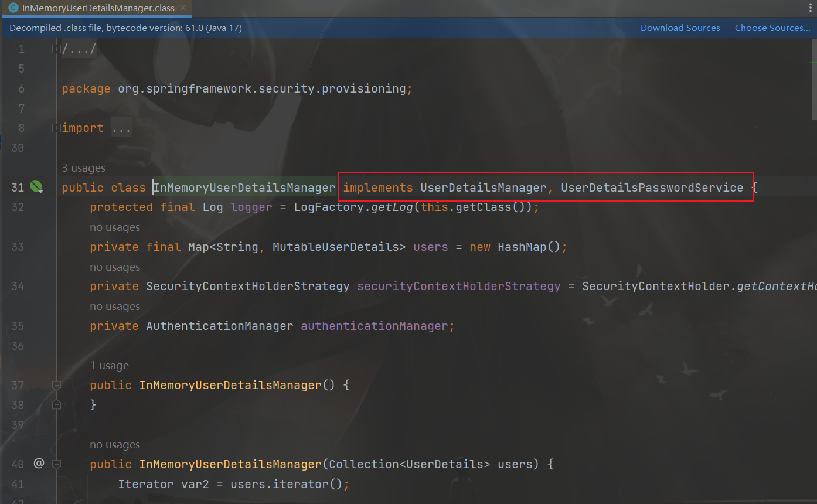Screen dimensions: 817x504
Task: Close the InMemoryUserDetailsManager.class tab
Action: pyautogui.click(x=183, y=8)
